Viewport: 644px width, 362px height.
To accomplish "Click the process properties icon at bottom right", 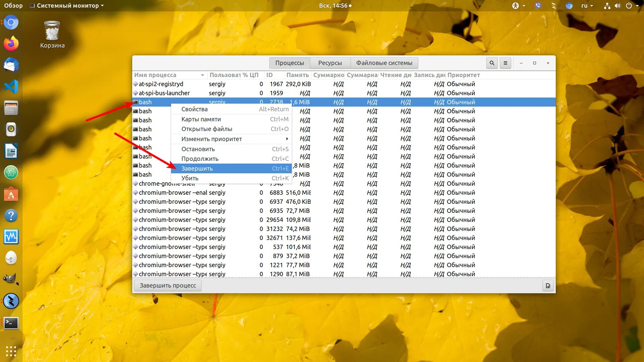I will (548, 286).
